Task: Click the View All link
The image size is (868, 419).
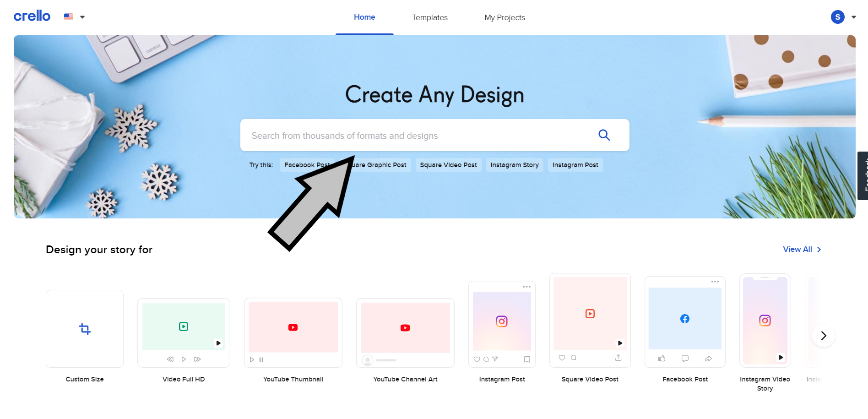Action: point(802,249)
